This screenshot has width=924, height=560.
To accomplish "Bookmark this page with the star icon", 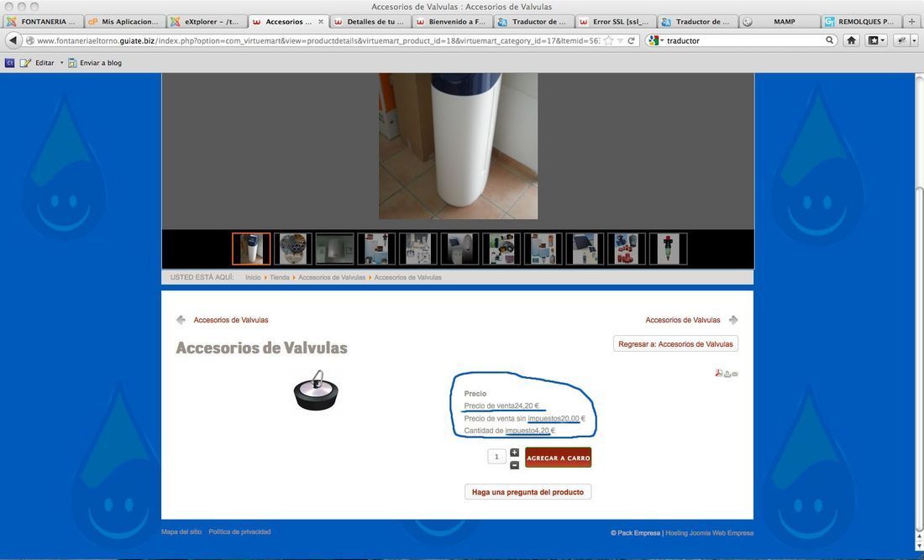I will click(x=609, y=40).
